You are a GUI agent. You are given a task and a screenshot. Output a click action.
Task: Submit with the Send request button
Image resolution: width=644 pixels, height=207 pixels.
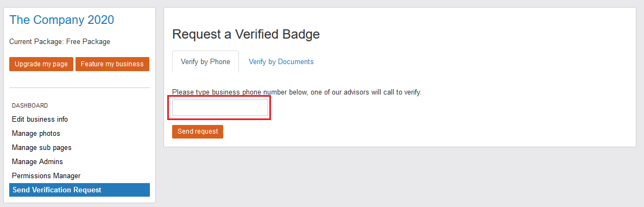pyautogui.click(x=198, y=132)
